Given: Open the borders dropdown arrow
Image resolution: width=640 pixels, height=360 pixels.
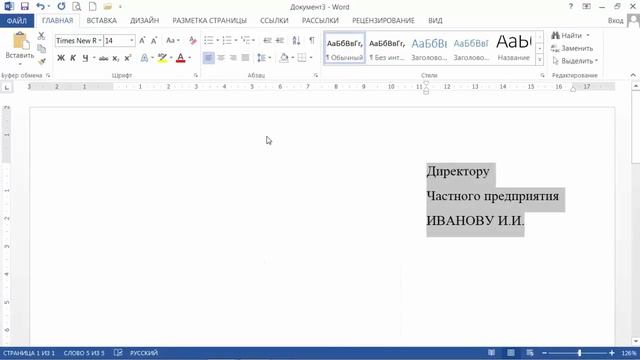Looking at the screenshot, I should pyautogui.click(x=311, y=58).
